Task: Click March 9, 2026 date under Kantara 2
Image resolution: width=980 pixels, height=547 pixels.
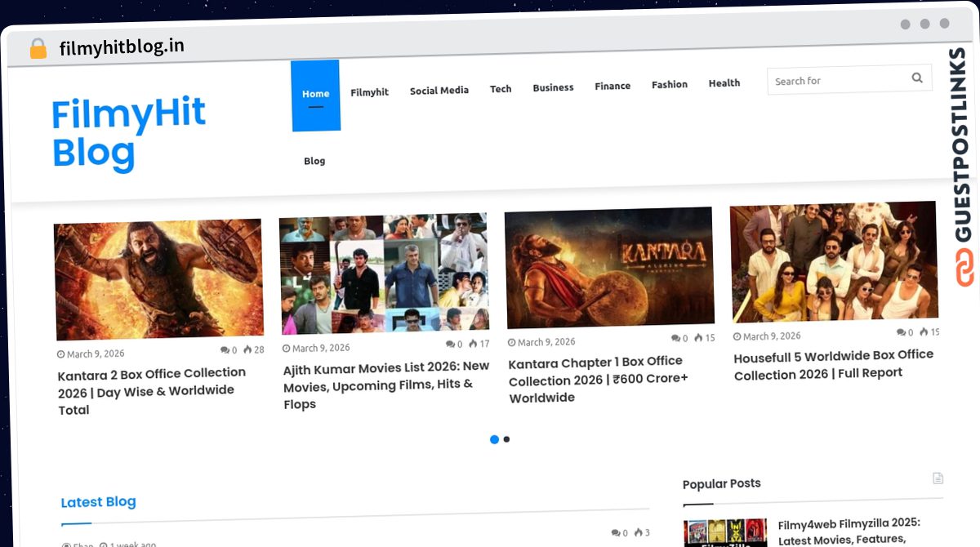Action: (96, 354)
